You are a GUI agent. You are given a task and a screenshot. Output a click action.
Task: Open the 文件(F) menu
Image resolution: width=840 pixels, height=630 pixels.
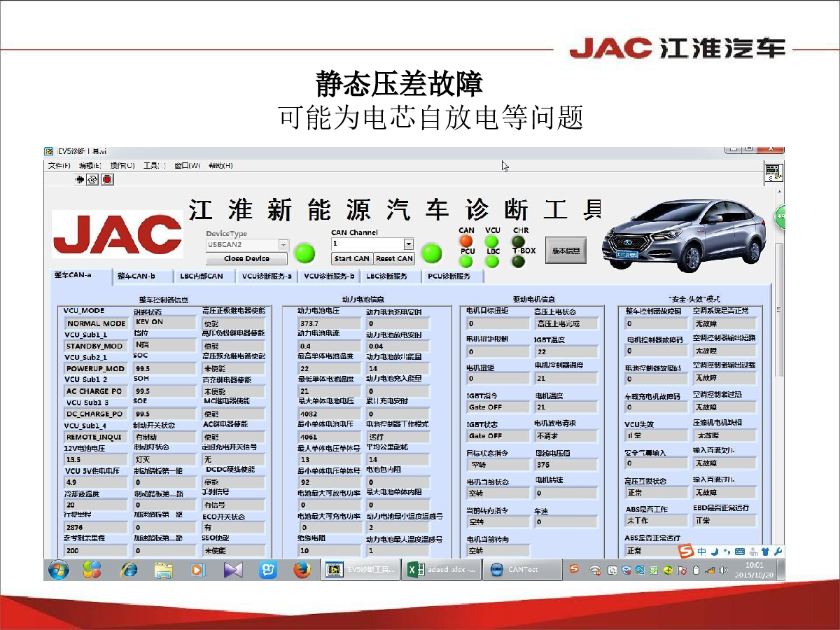pyautogui.click(x=59, y=166)
